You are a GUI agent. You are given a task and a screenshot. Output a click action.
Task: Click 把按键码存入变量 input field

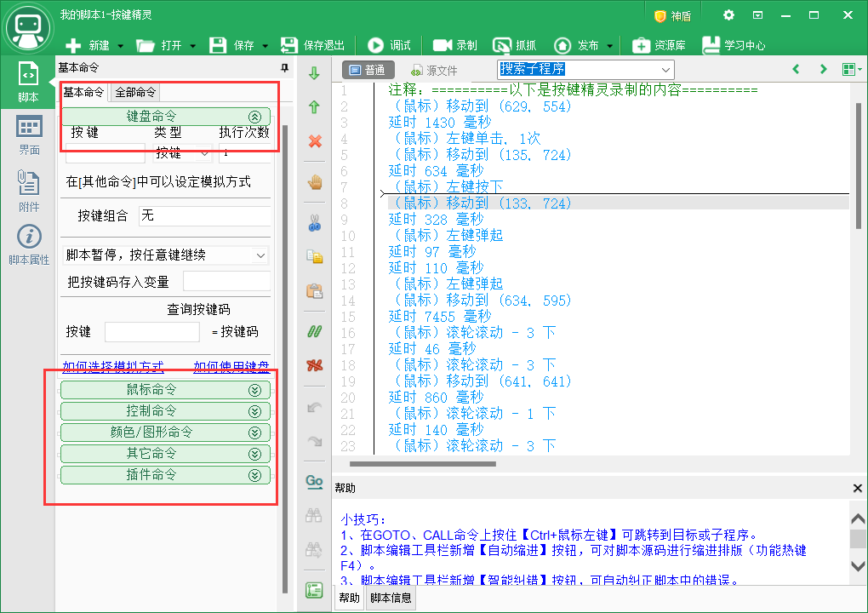226,282
